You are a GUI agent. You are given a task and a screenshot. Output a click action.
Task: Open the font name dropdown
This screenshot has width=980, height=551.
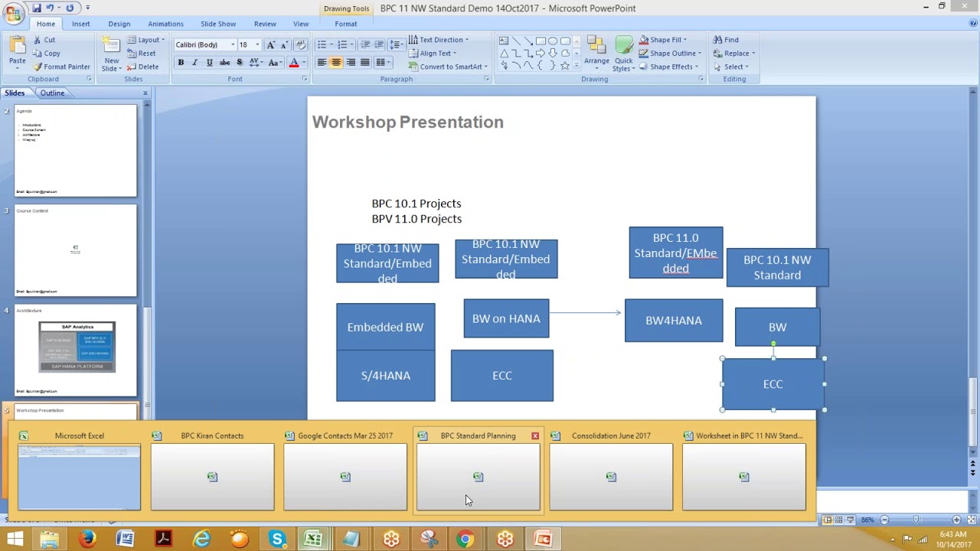[233, 45]
